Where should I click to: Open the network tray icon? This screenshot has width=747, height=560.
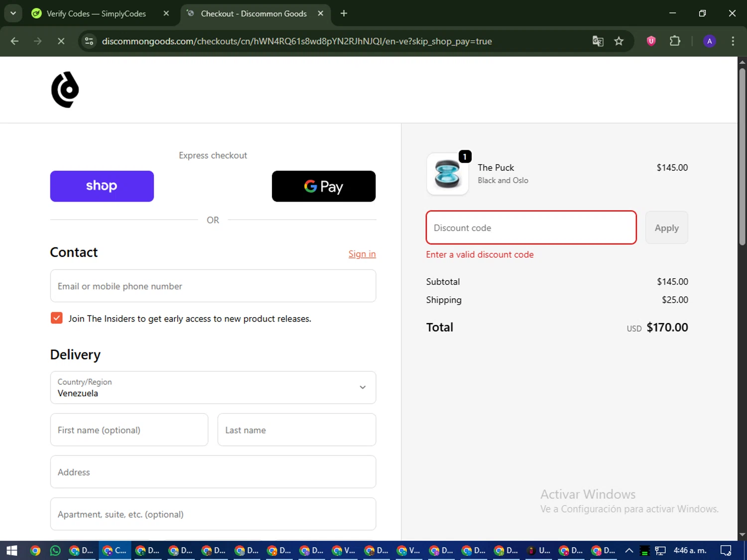coord(660,551)
